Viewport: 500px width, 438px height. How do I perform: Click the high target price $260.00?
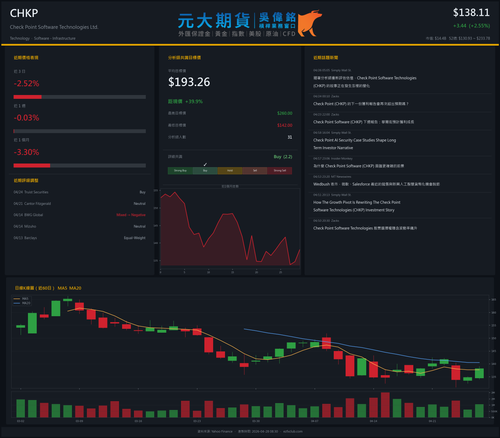click(x=285, y=113)
